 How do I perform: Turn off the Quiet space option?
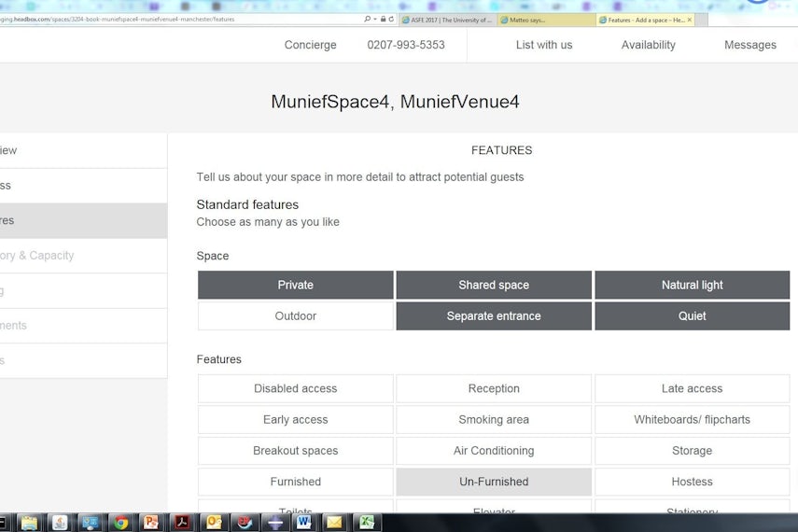pos(692,316)
